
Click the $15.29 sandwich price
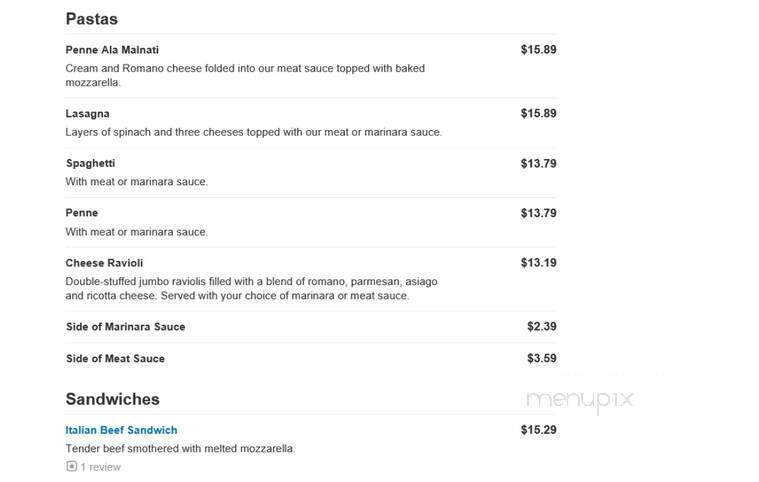538,430
